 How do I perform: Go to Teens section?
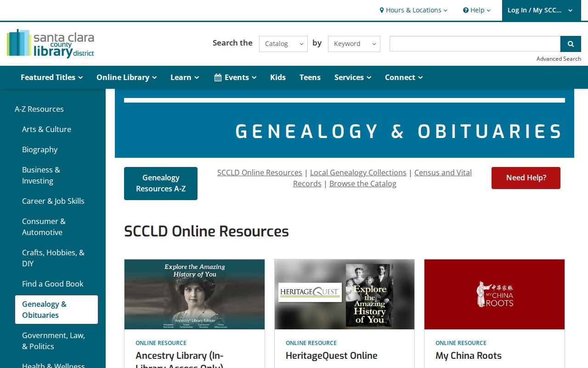[310, 77]
